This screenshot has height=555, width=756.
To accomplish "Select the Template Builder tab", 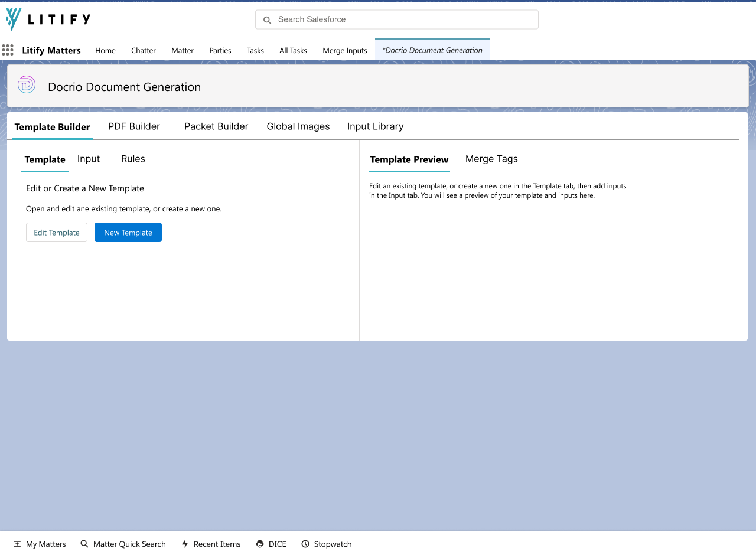I will click(52, 127).
